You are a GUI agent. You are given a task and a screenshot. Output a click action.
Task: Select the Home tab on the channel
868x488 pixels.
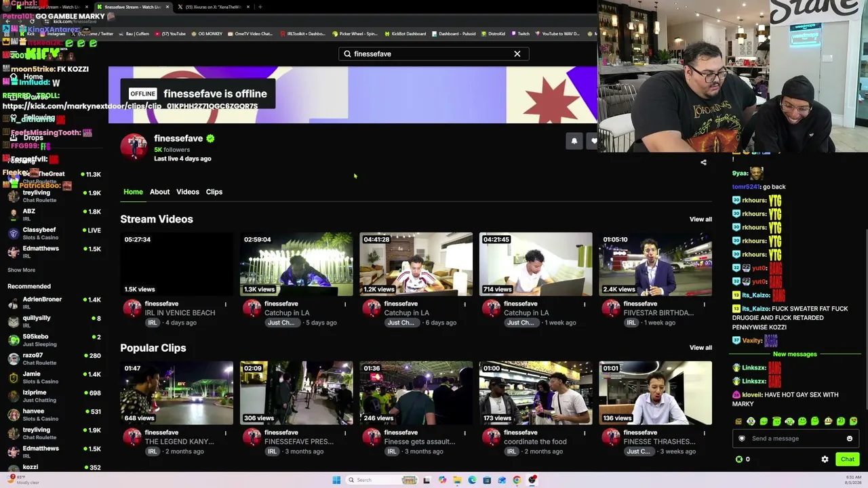tap(133, 192)
